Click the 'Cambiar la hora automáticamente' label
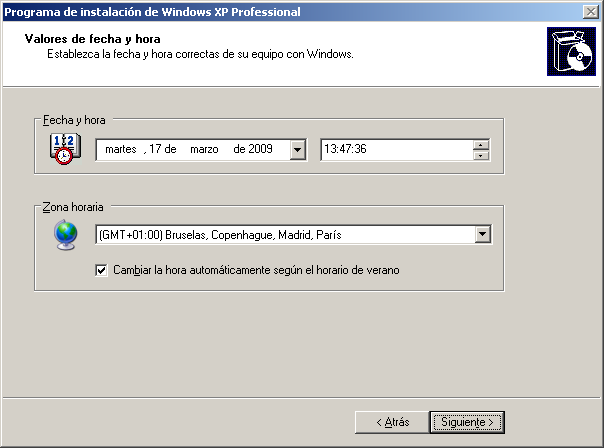The width and height of the screenshot is (604, 448). click(x=256, y=270)
